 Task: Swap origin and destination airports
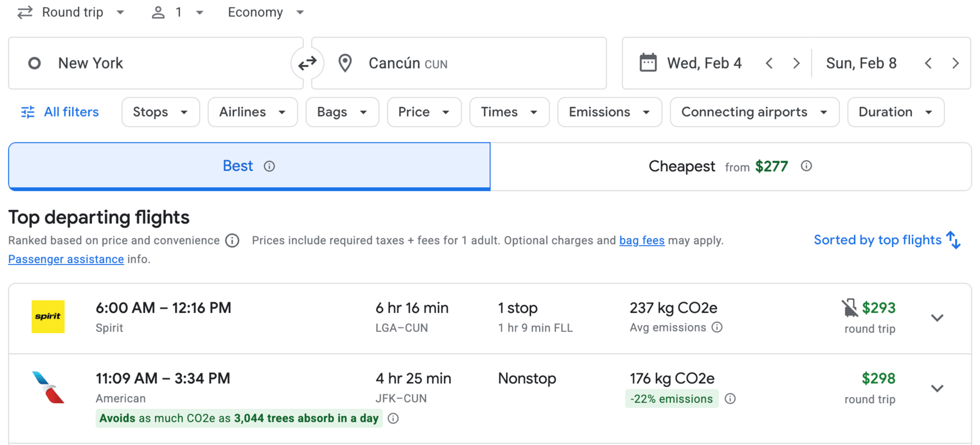click(307, 63)
